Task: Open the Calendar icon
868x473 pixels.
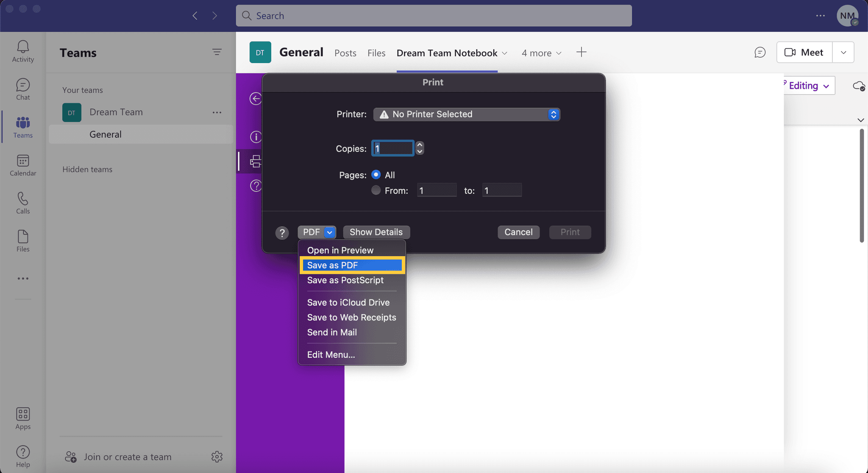Action: pyautogui.click(x=23, y=165)
